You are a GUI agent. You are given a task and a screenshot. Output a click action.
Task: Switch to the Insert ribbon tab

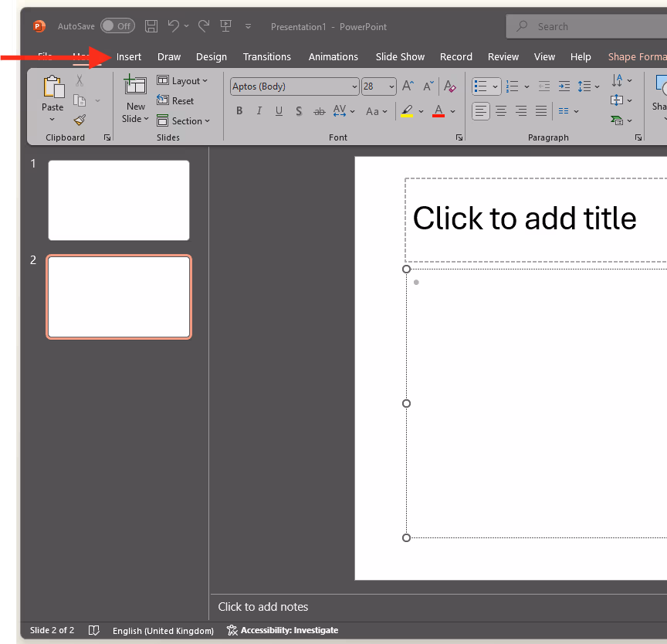pos(128,56)
